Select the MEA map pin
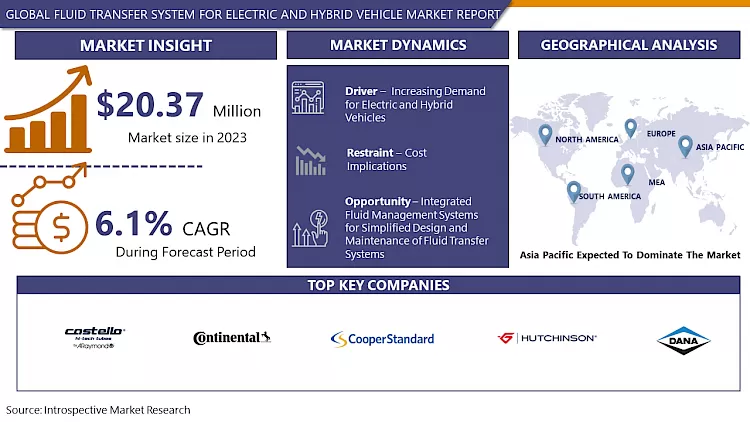The image size is (750, 422). click(628, 174)
